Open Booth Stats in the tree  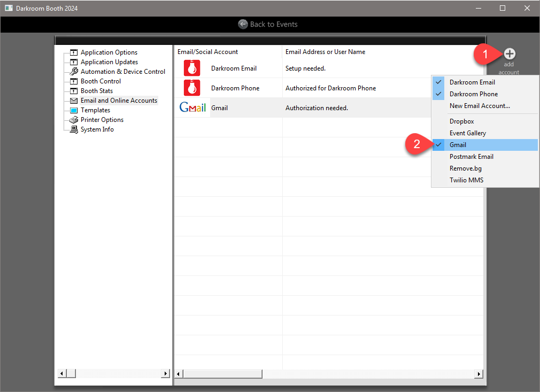pos(96,91)
